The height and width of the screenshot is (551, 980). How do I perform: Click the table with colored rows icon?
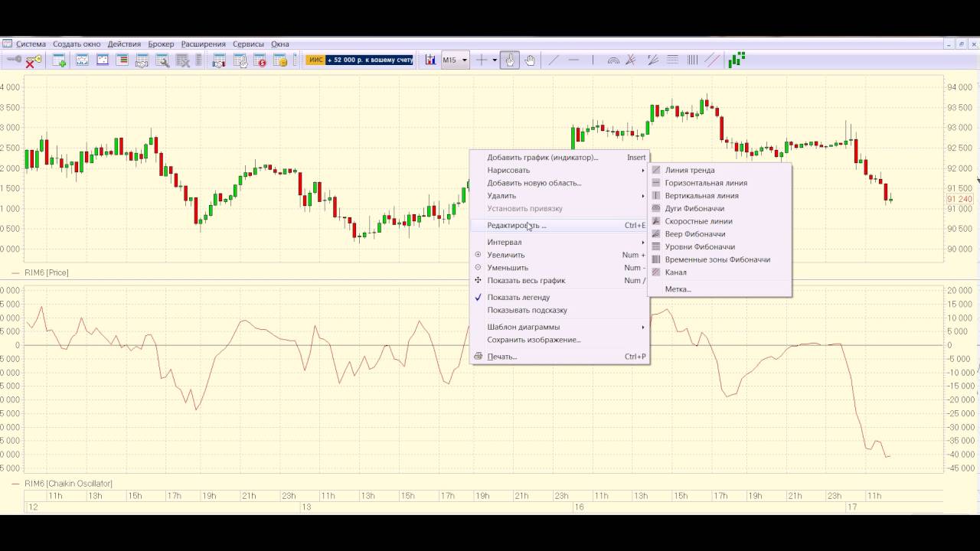coord(122,60)
